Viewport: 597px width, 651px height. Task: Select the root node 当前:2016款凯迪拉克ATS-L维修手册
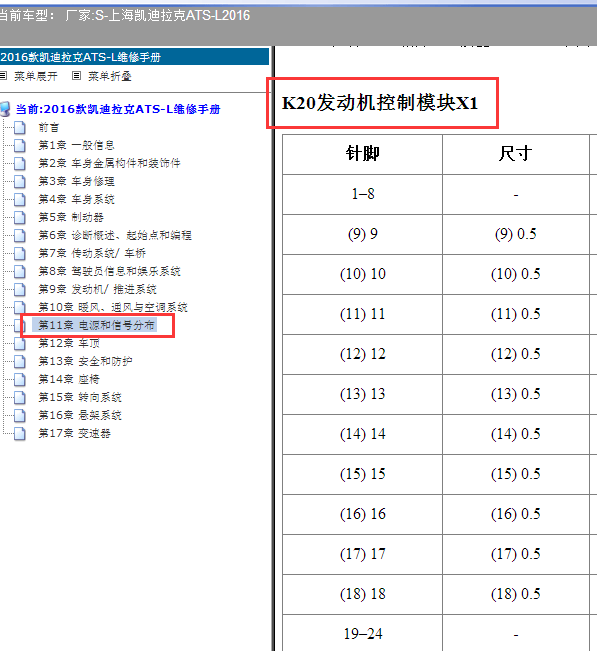[118, 109]
